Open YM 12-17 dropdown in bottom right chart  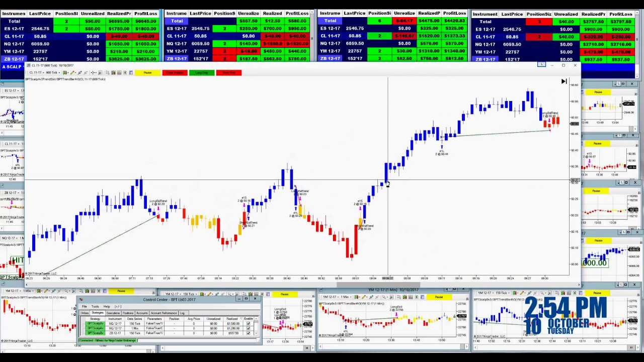486,293
